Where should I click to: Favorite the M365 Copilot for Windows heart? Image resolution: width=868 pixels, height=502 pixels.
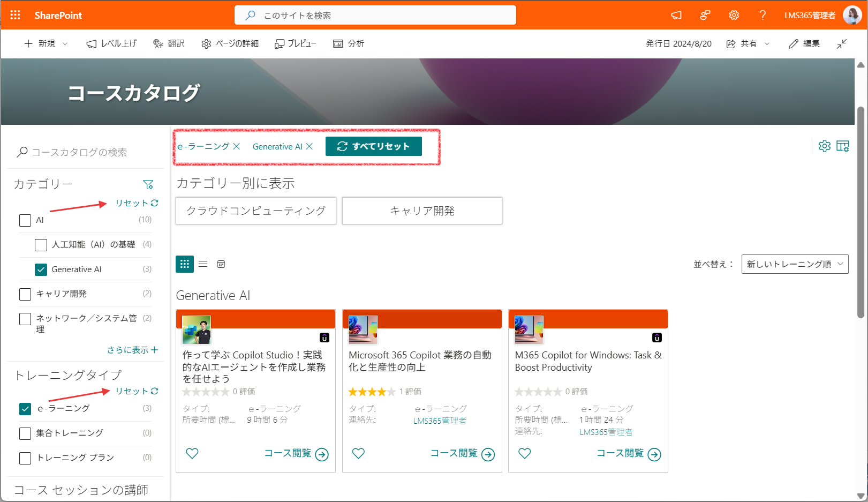pos(525,453)
